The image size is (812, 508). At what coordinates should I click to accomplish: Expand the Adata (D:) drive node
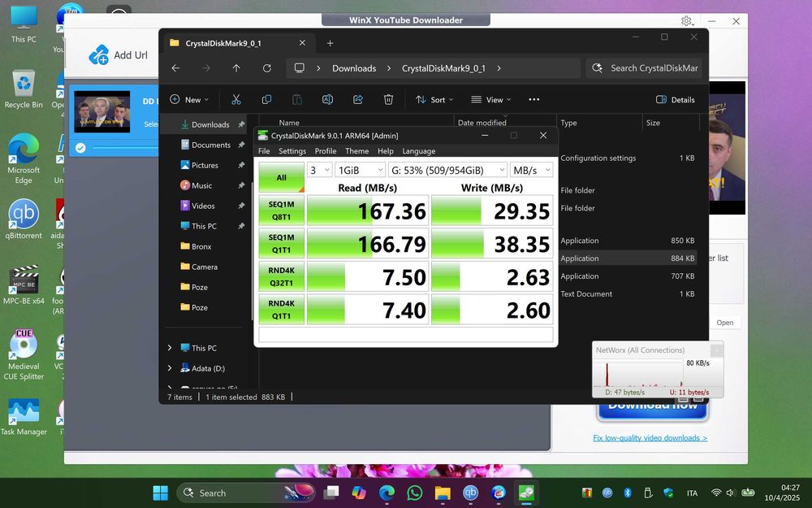coord(170,368)
